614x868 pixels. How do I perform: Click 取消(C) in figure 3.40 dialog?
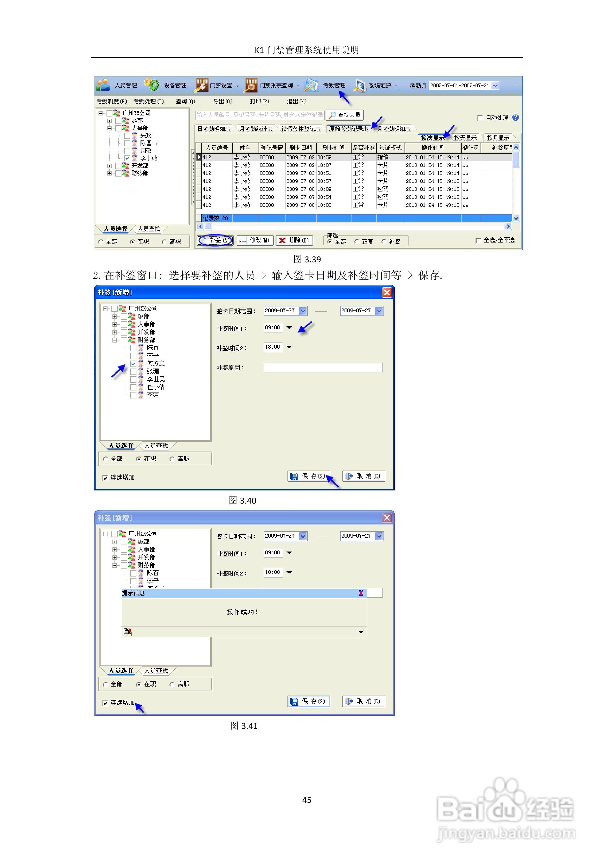[x=364, y=476]
